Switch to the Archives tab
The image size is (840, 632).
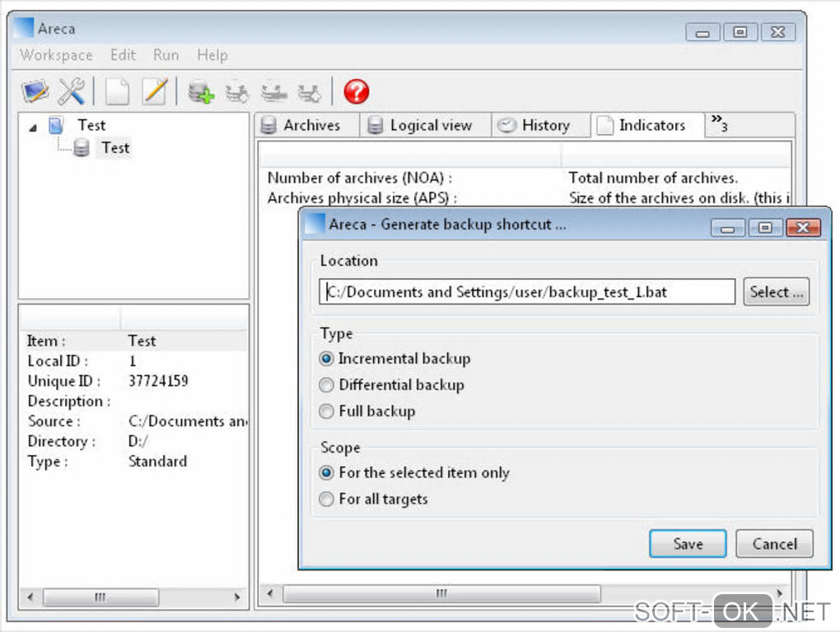coord(306,125)
